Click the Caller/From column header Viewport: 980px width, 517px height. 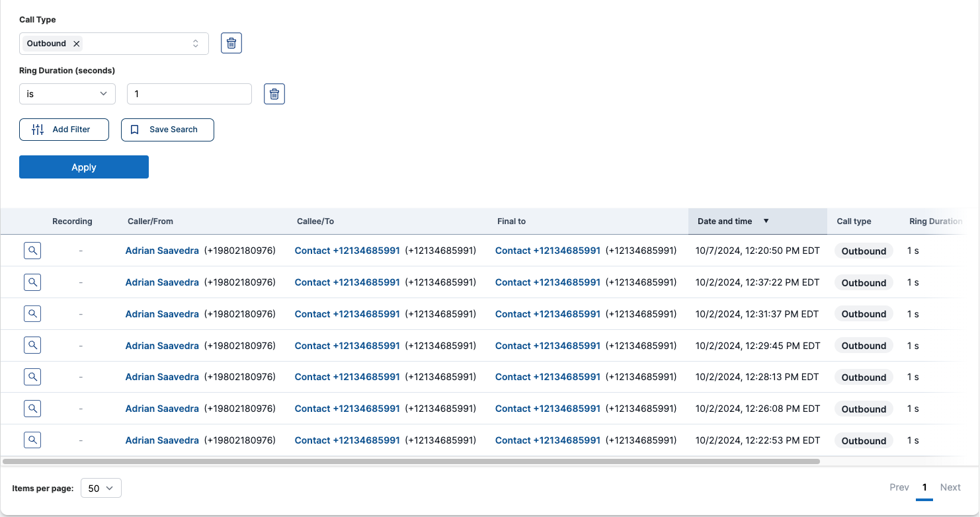tap(150, 221)
